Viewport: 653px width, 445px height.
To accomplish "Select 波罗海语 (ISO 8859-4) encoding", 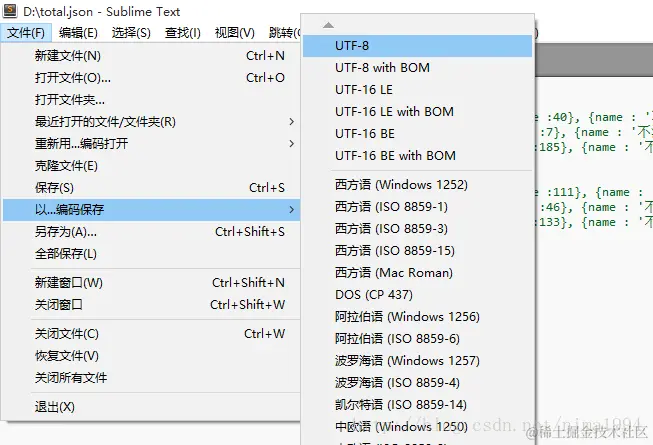I will click(417, 383).
